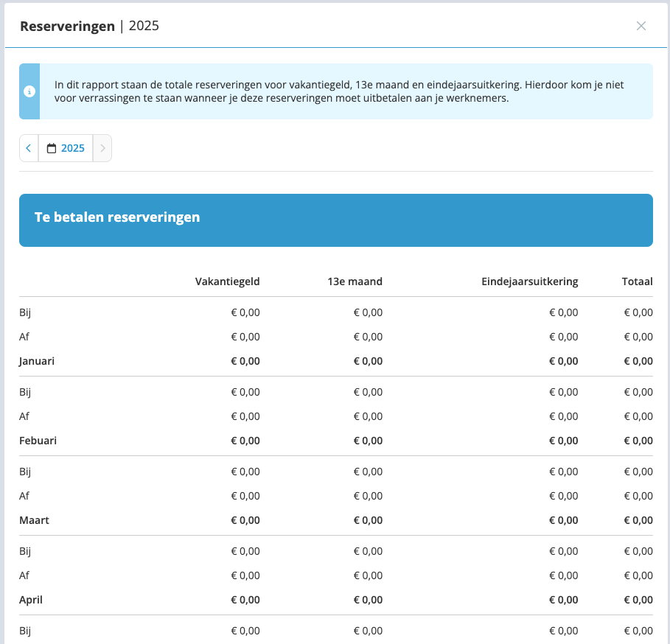This screenshot has height=644, width=670.
Task: Click the Januari row label
Action: point(37,361)
